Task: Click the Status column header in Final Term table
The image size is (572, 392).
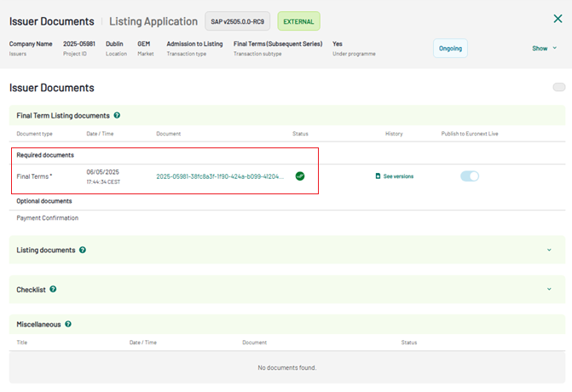Action: pyautogui.click(x=300, y=134)
